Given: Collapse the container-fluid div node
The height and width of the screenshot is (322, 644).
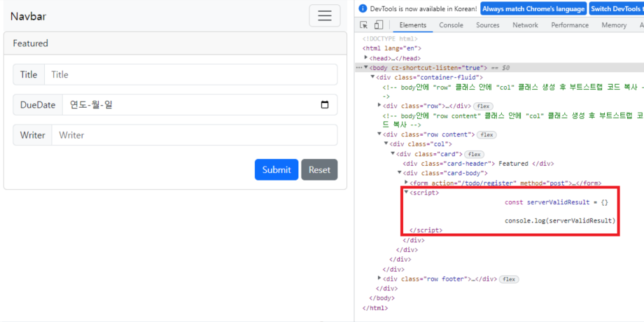Looking at the screenshot, I should pos(372,77).
